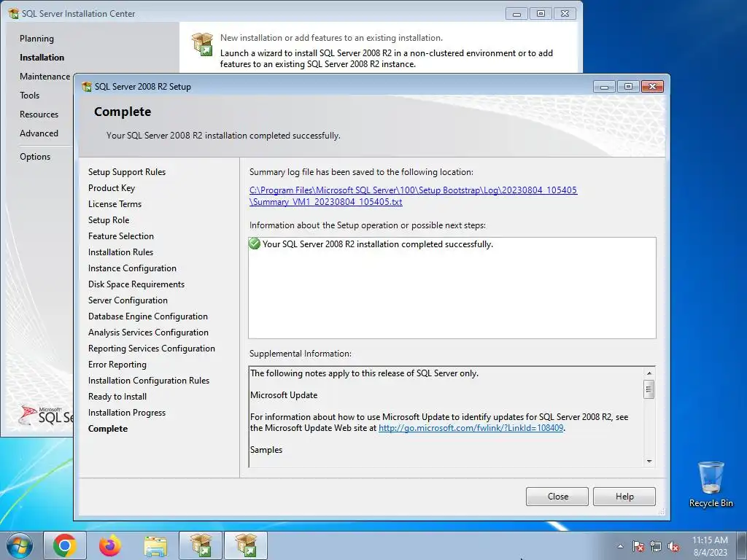Screen dimensions: 747x560
Task: Switch to second SQL Server setup taskbar item
Action: [x=246, y=545]
